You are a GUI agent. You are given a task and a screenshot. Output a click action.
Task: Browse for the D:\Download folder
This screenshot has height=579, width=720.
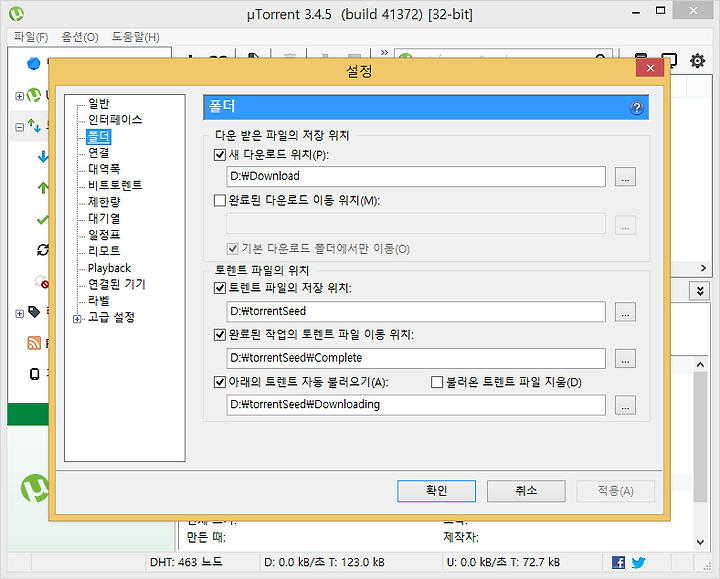tap(625, 177)
